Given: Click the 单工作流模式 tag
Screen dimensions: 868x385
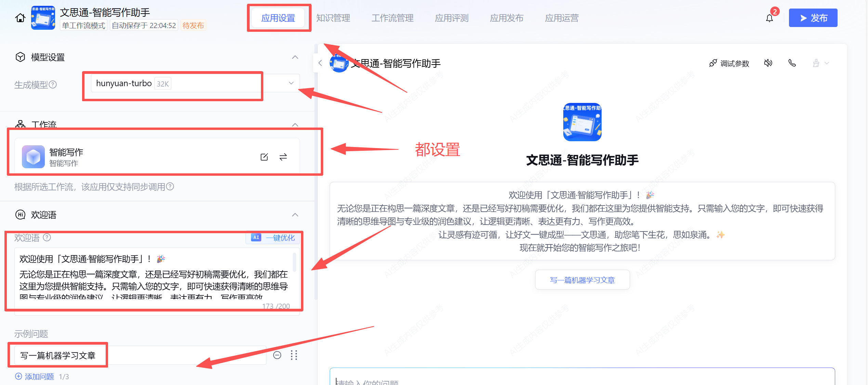Looking at the screenshot, I should click(83, 26).
